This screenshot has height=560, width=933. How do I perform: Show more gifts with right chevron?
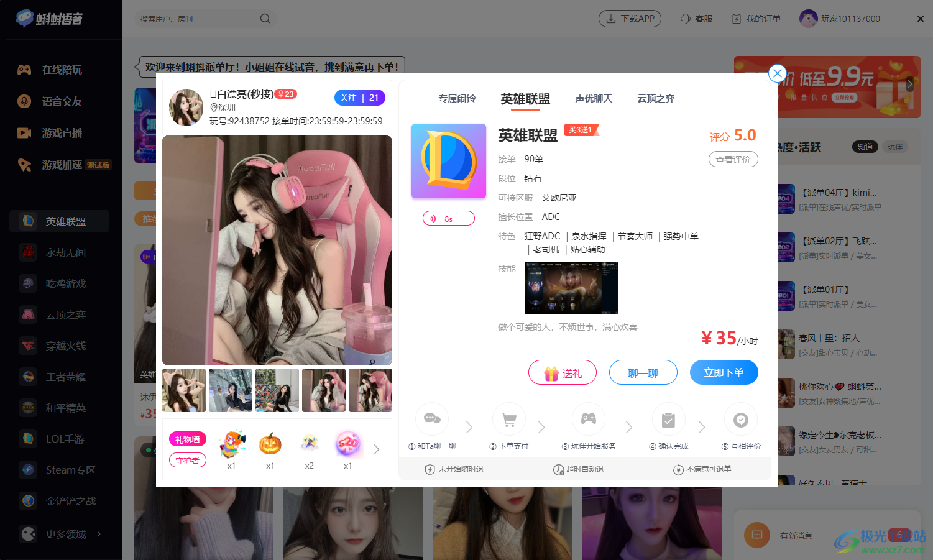tap(377, 449)
